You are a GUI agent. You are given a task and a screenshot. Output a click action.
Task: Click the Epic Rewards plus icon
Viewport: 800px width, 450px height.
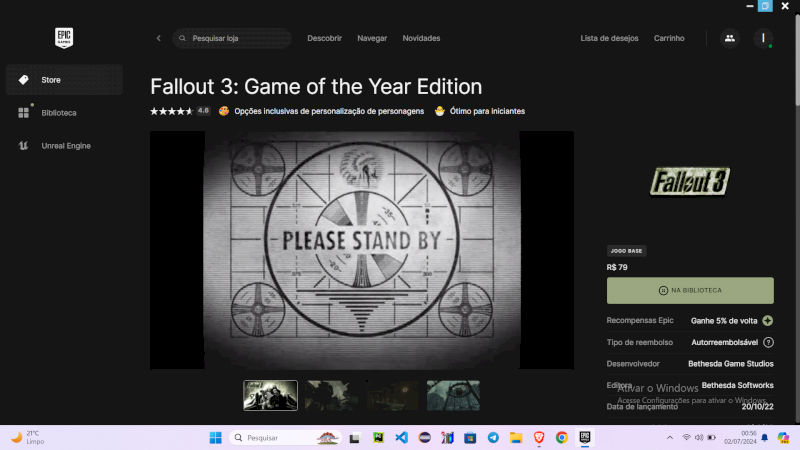click(x=767, y=320)
